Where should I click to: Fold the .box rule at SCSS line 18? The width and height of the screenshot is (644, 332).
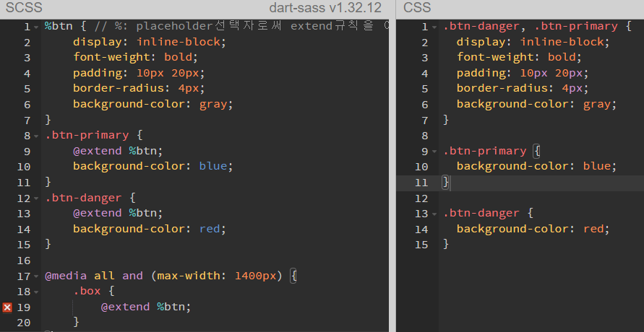36,292
